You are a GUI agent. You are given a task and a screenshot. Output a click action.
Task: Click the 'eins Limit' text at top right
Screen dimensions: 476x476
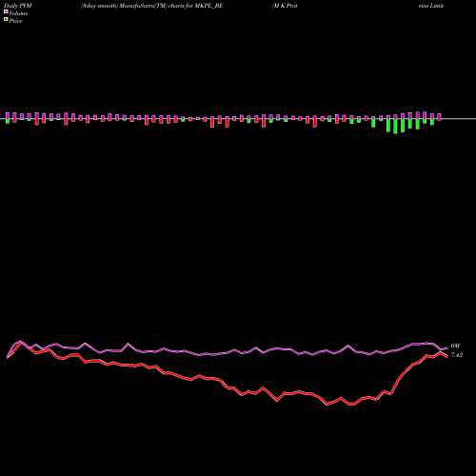pos(431,6)
